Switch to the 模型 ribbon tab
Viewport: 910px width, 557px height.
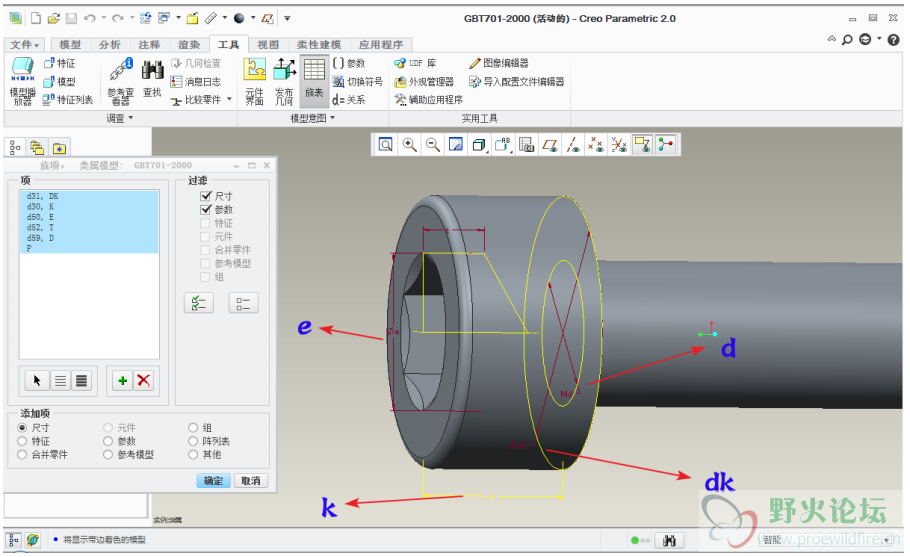click(70, 45)
